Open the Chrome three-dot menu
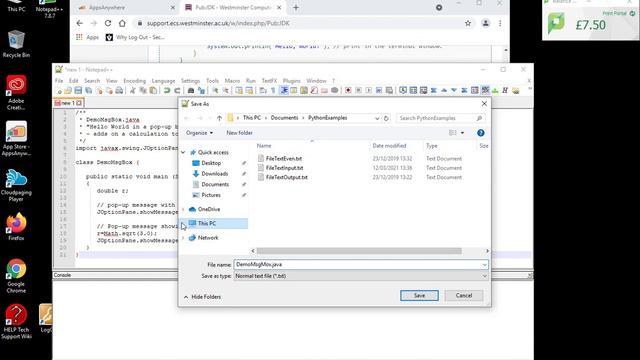This screenshot has height=360, width=640. click(x=500, y=23)
